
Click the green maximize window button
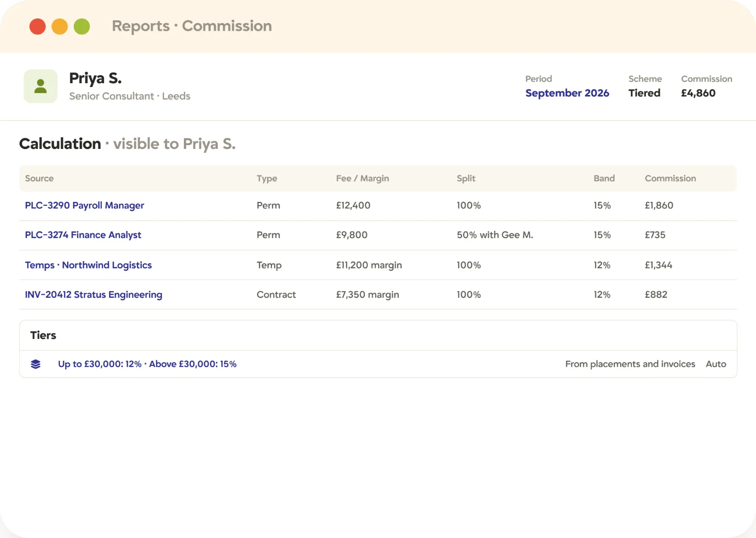tap(82, 26)
